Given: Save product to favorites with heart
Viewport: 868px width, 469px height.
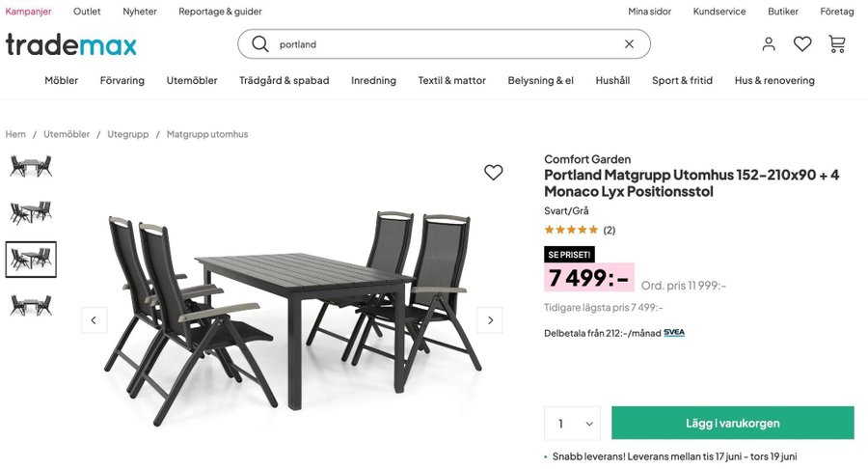Looking at the screenshot, I should (494, 173).
